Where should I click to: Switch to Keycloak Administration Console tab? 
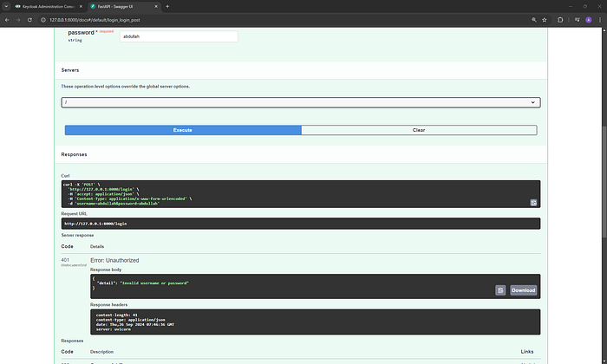[x=49, y=6]
